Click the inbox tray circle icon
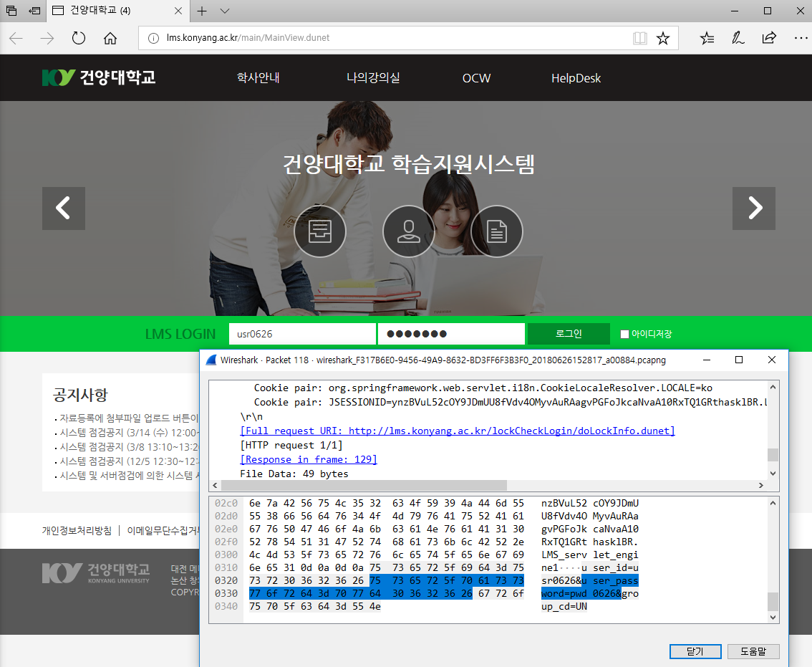This screenshot has height=667, width=812. pos(320,231)
